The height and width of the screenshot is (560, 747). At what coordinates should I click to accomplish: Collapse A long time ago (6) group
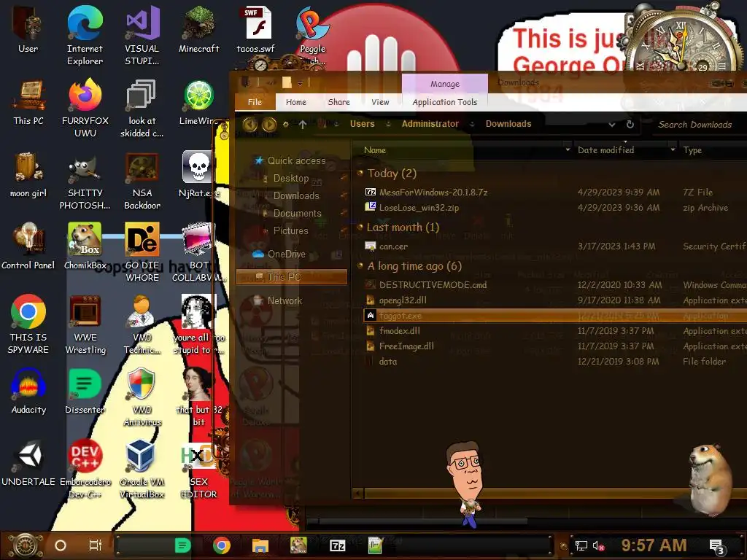coord(360,265)
